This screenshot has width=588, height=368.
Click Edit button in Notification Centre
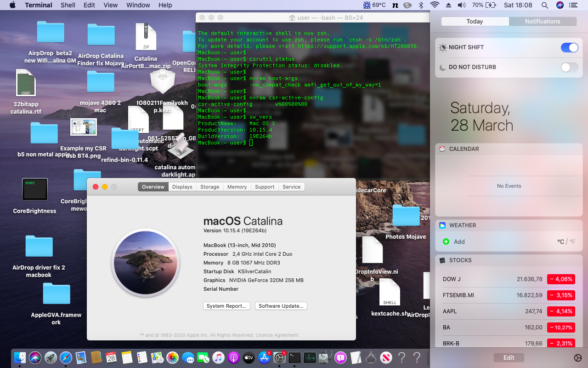click(509, 358)
